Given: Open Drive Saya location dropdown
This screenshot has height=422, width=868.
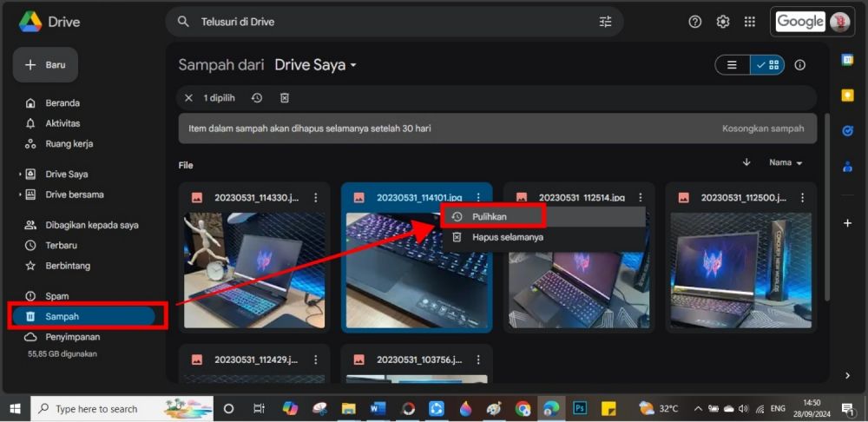Looking at the screenshot, I should point(316,65).
